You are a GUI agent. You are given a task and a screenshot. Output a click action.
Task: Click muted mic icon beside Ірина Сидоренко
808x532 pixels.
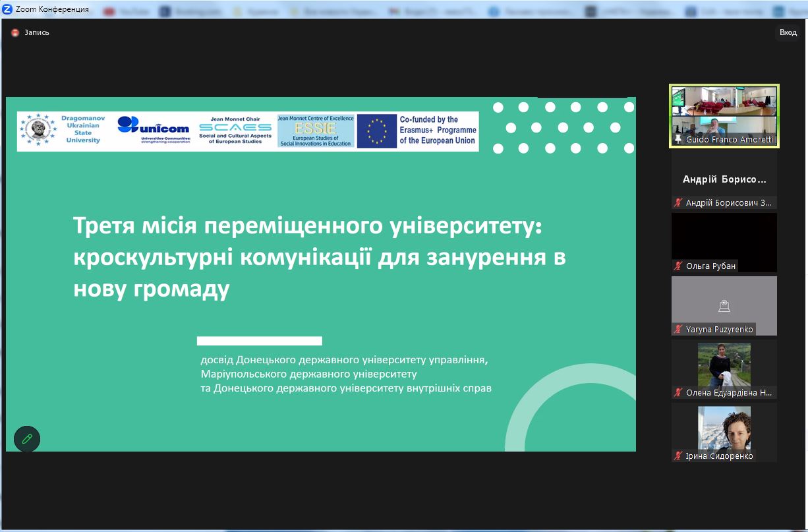[x=678, y=456]
